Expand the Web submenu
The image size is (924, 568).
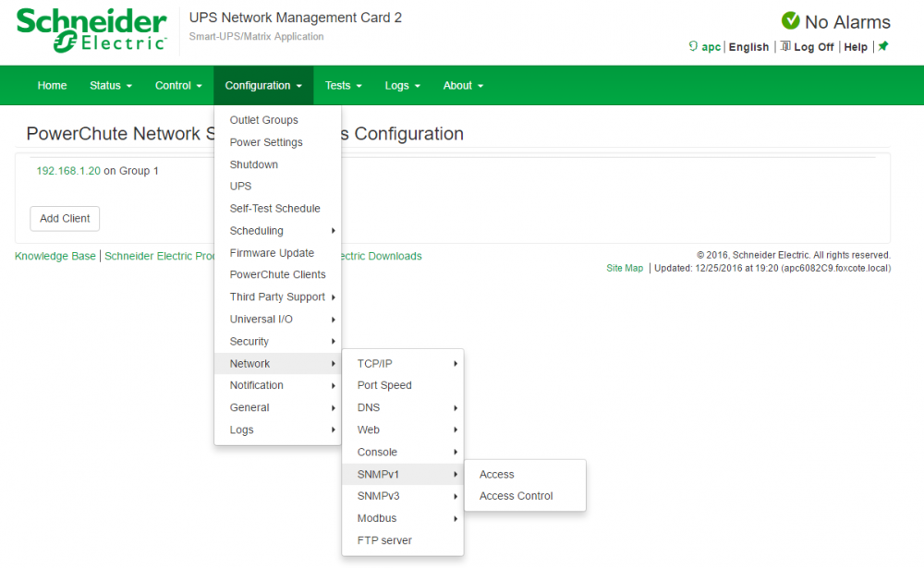[403, 430]
